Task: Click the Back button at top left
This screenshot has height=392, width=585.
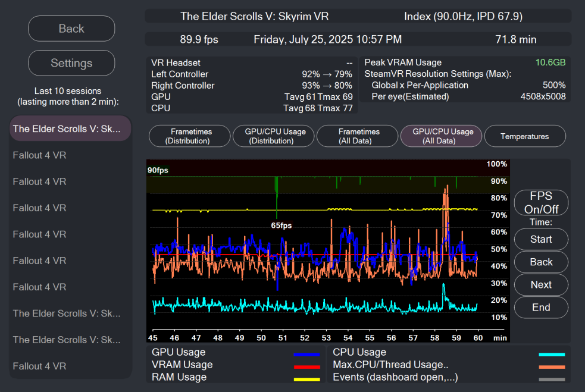Action: (71, 29)
